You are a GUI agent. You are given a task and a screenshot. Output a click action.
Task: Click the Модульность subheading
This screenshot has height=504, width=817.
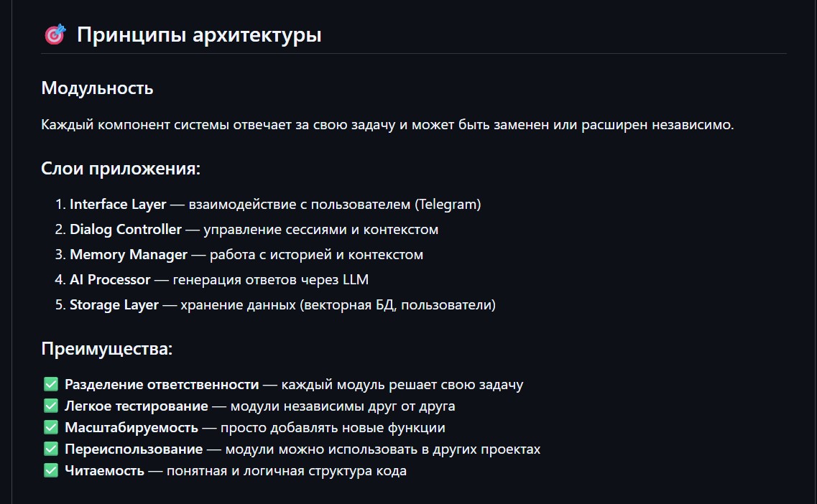[97, 88]
